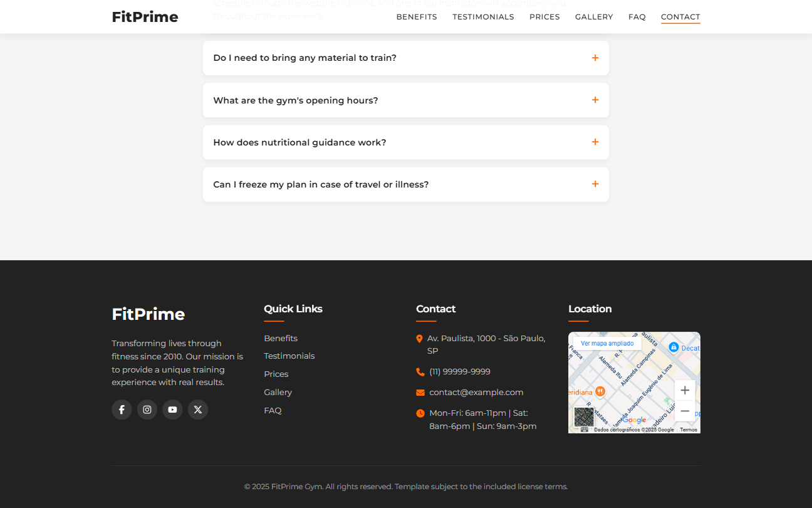This screenshot has height=508, width=812.
Task: Click the FitPrime logo in the header
Action: tap(145, 17)
